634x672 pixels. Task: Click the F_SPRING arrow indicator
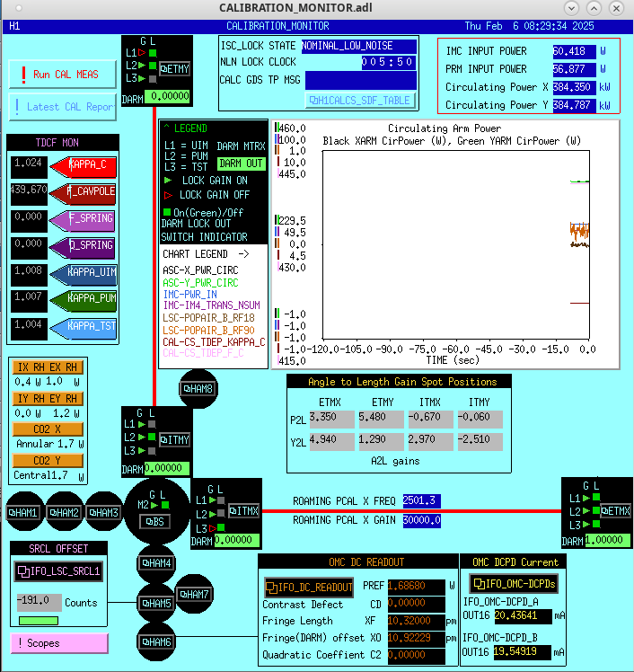tap(84, 221)
